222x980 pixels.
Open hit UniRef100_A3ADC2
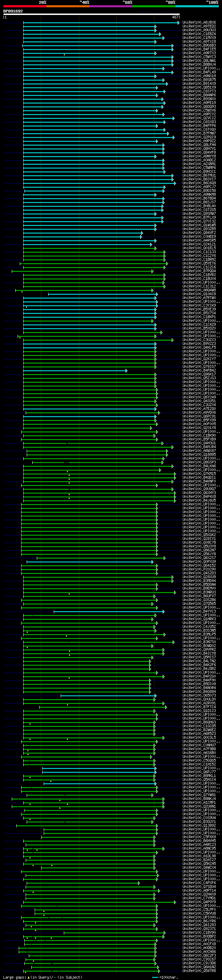pos(199,160)
